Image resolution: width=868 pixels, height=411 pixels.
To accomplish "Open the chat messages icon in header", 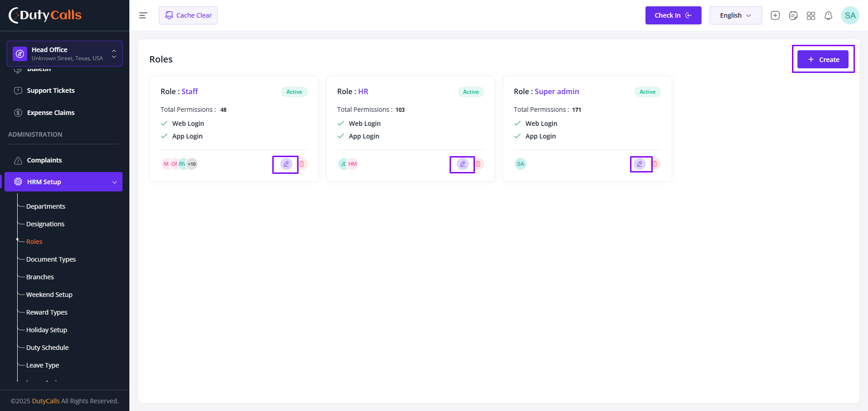I will 793,15.
